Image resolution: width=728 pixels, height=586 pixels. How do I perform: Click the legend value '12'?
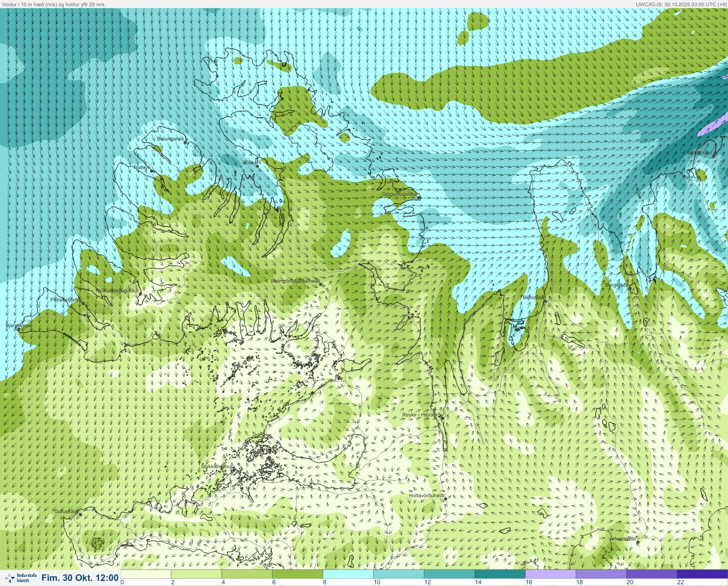[x=428, y=582]
